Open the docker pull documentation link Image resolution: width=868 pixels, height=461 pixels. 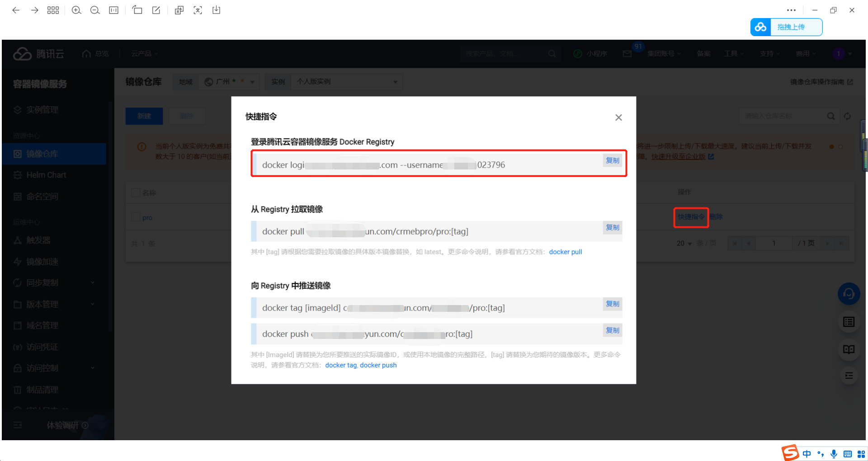566,252
